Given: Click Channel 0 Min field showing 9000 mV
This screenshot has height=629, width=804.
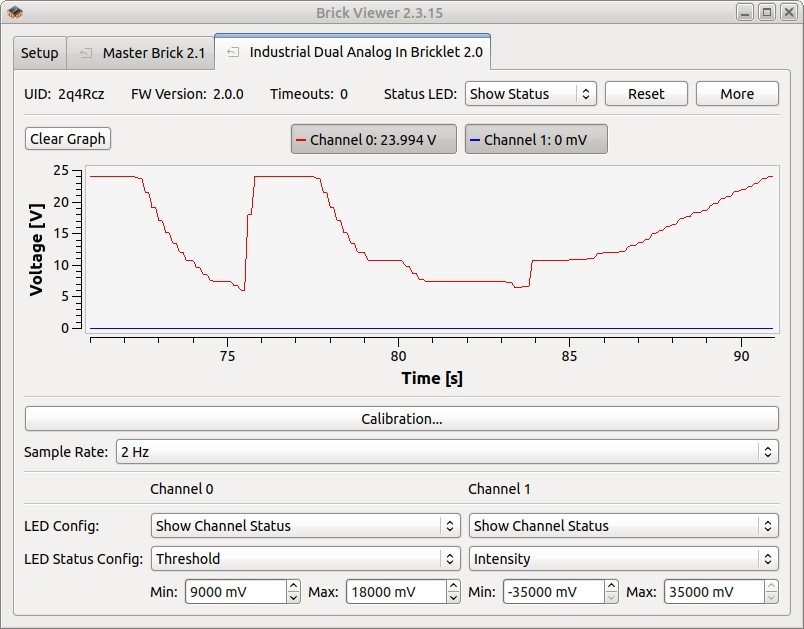Looking at the screenshot, I should [x=236, y=592].
